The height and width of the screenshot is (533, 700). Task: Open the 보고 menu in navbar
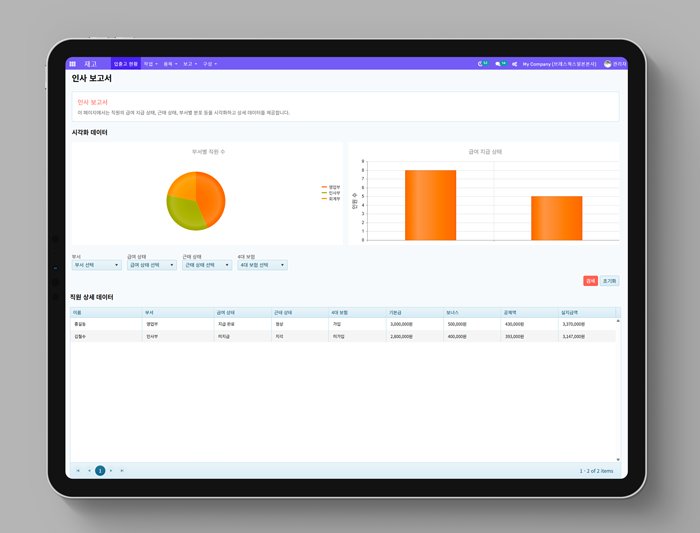189,64
